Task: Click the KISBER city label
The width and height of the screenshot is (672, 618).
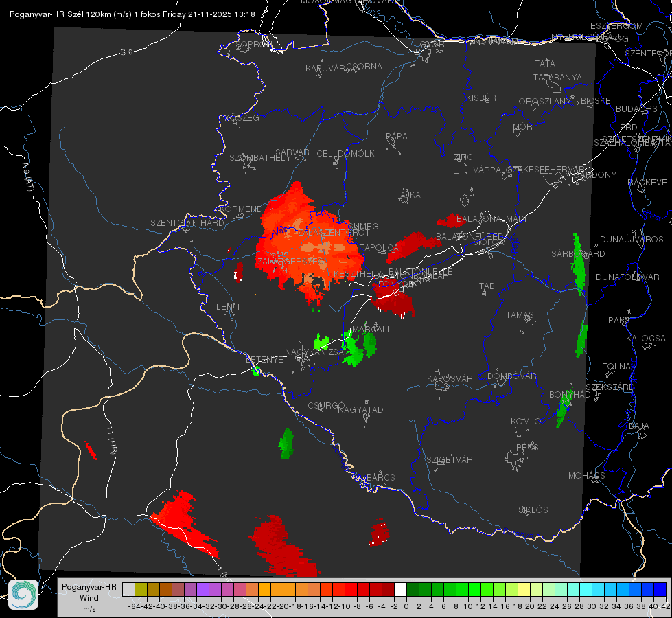Action: pos(481,98)
